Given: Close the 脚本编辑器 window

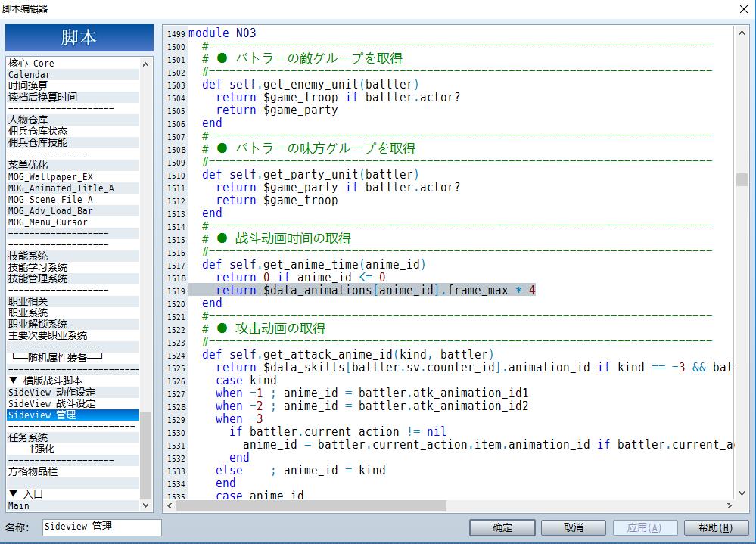Looking at the screenshot, I should (744, 8).
